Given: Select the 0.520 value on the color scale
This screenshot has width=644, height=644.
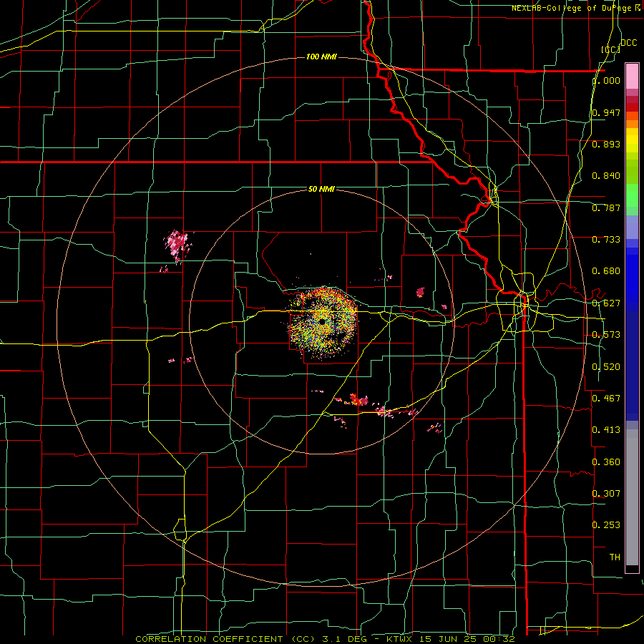Looking at the screenshot, I should (x=606, y=367).
